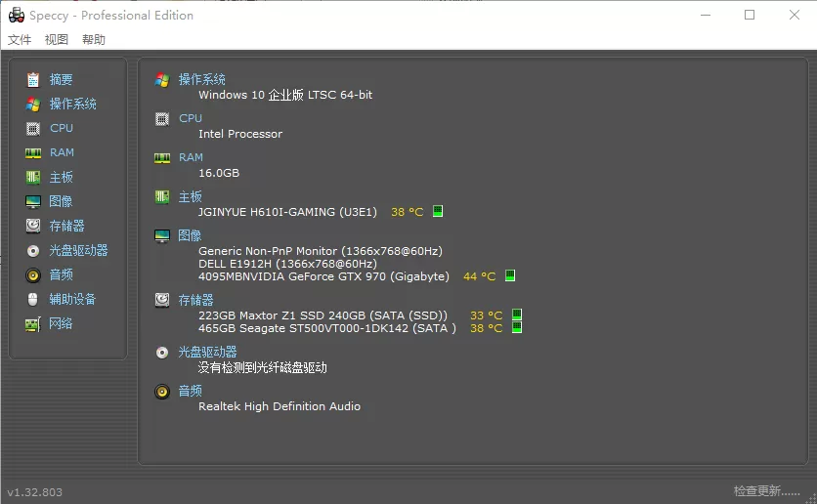Click the Summary clipboard icon in sidebar
817x504 pixels.
[x=33, y=80]
